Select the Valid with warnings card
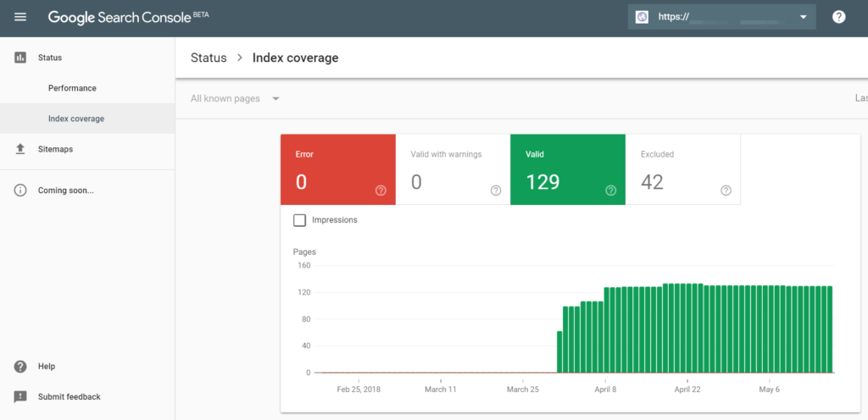868x420 pixels. (x=453, y=169)
